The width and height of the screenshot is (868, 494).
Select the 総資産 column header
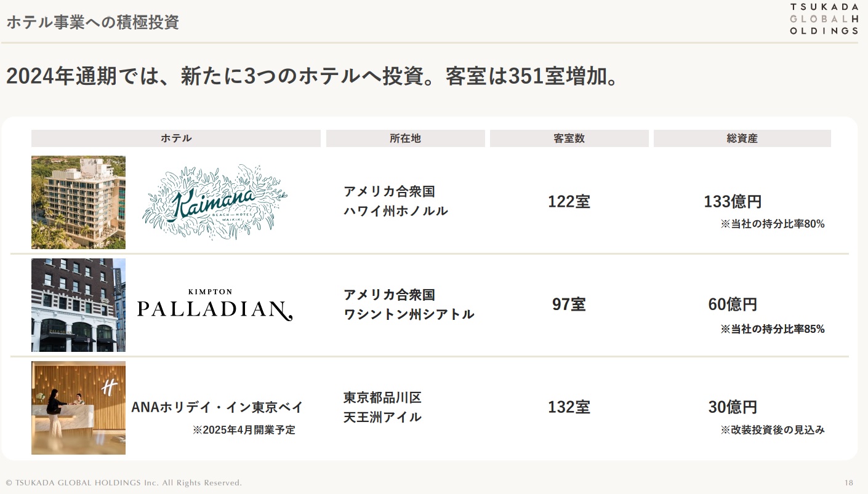tap(742, 138)
